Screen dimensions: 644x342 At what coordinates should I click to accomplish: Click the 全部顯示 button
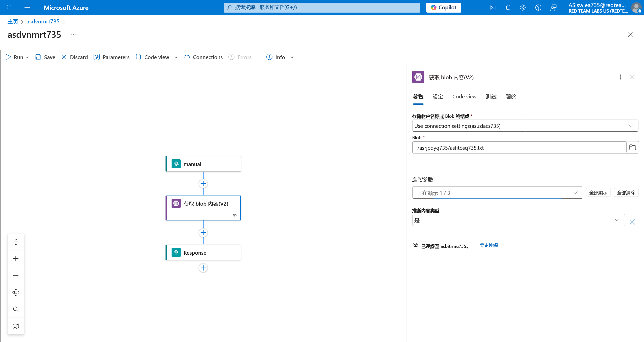click(598, 193)
